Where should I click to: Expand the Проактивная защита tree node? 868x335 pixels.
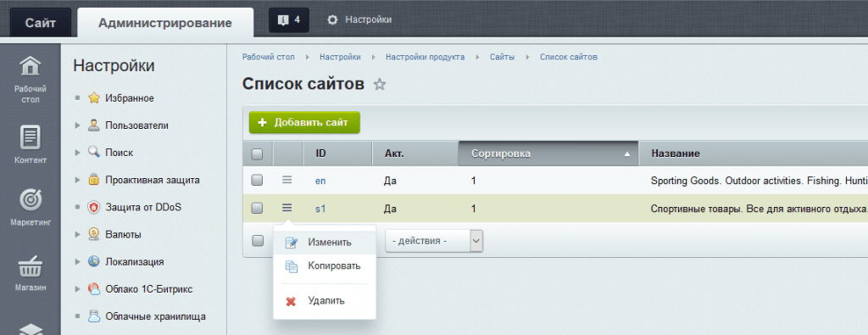point(77,180)
